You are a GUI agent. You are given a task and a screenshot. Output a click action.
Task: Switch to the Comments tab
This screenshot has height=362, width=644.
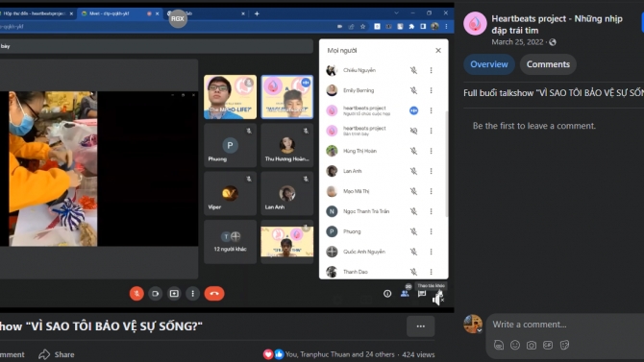click(x=548, y=64)
